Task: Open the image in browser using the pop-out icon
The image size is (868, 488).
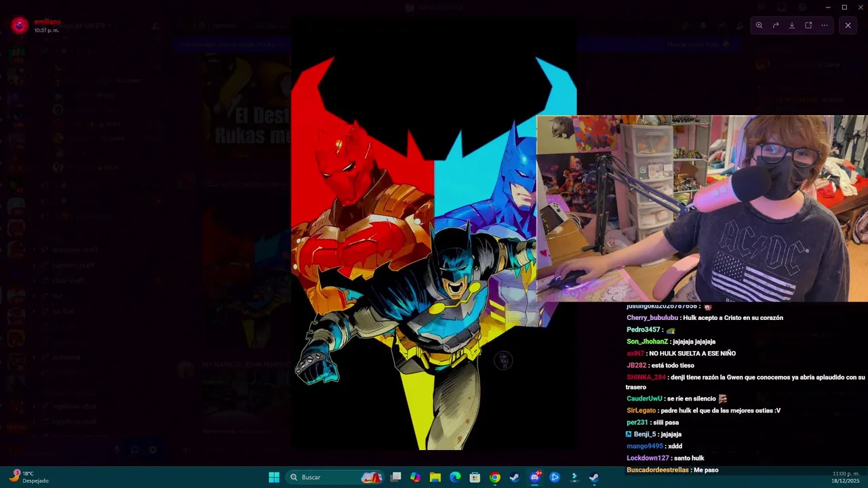Action: click(808, 25)
